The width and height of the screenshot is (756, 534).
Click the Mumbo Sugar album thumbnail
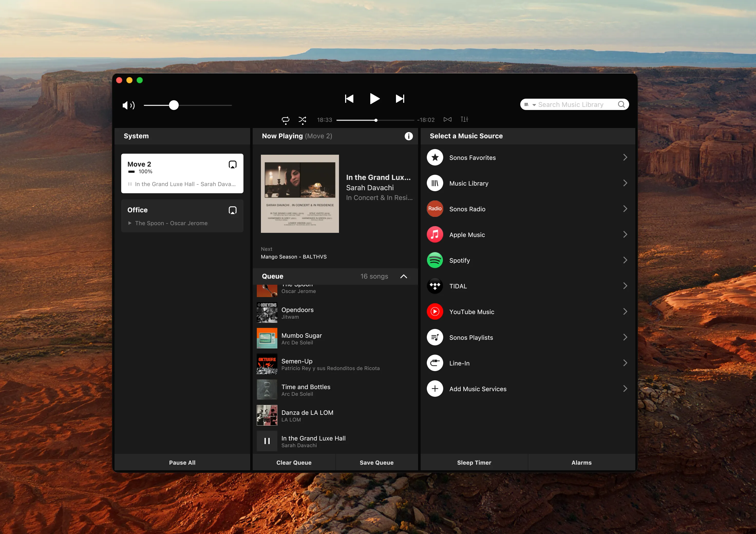(267, 338)
